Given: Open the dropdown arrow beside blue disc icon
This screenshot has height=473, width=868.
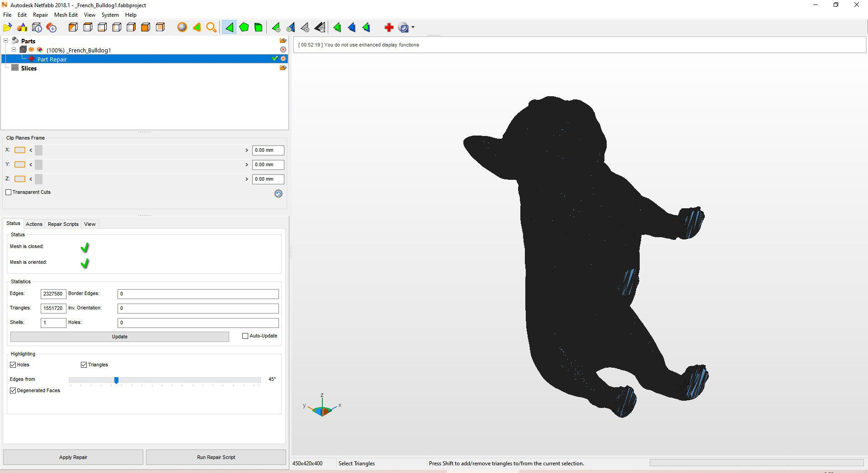Looking at the screenshot, I should (x=413, y=28).
